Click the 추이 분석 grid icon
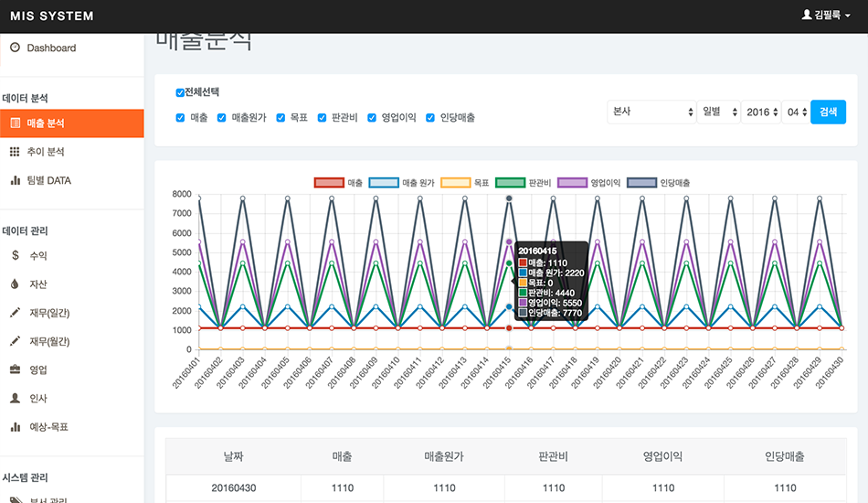Viewport: 868px width, 503px height. pos(15,152)
